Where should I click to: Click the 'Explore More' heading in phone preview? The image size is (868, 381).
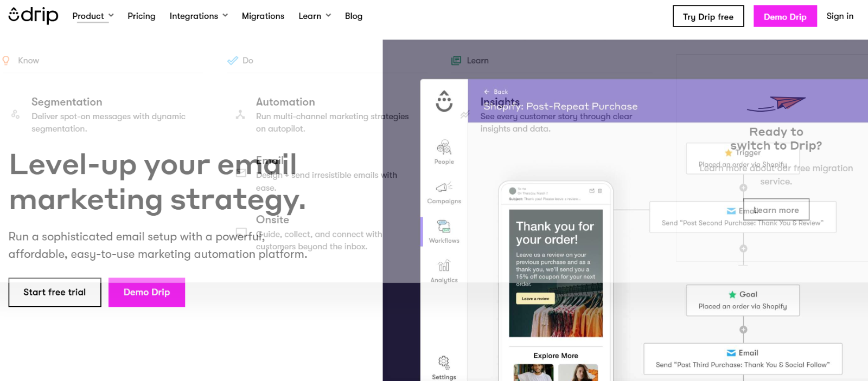556,356
